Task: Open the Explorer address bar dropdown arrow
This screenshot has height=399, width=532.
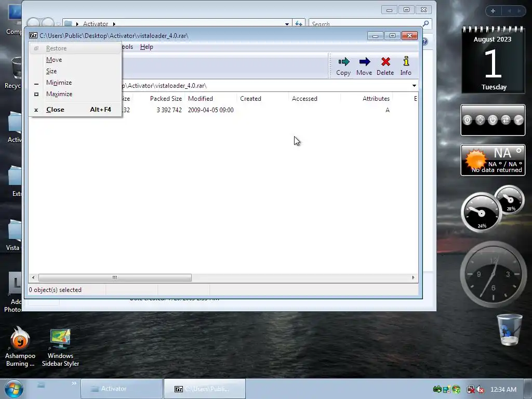Action: click(x=287, y=24)
